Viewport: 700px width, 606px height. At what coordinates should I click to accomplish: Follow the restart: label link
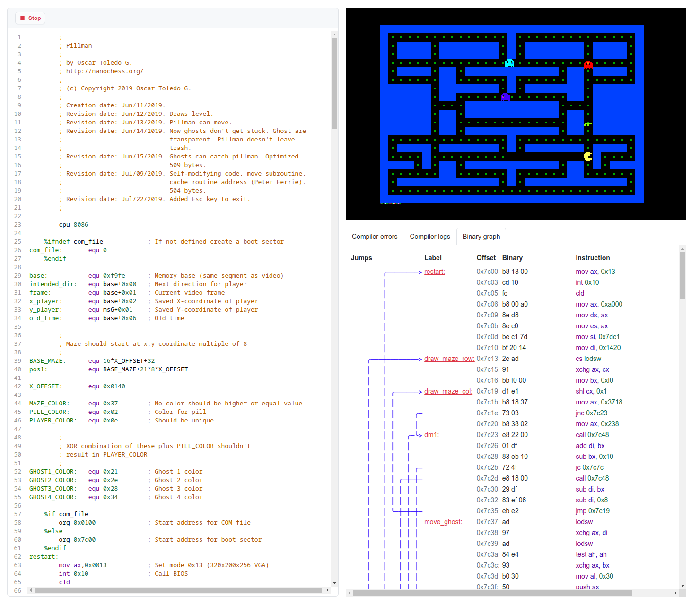click(x=434, y=272)
